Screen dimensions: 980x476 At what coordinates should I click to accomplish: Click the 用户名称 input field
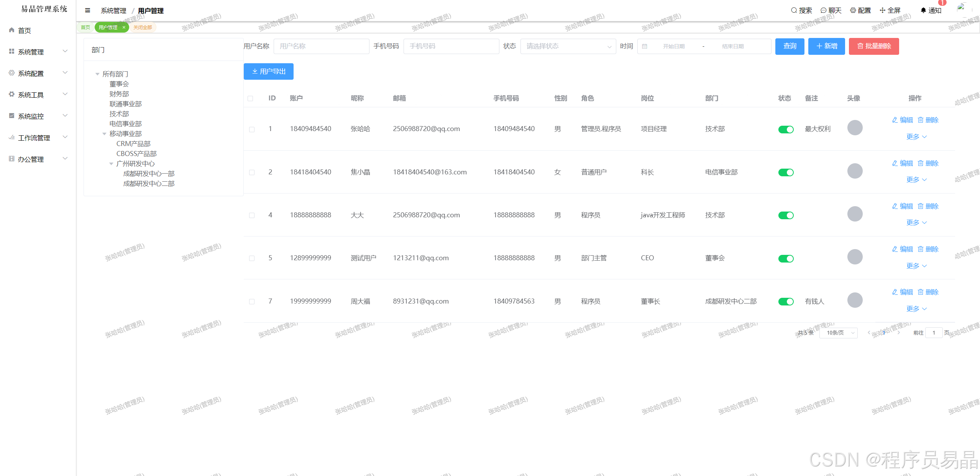[x=321, y=46]
